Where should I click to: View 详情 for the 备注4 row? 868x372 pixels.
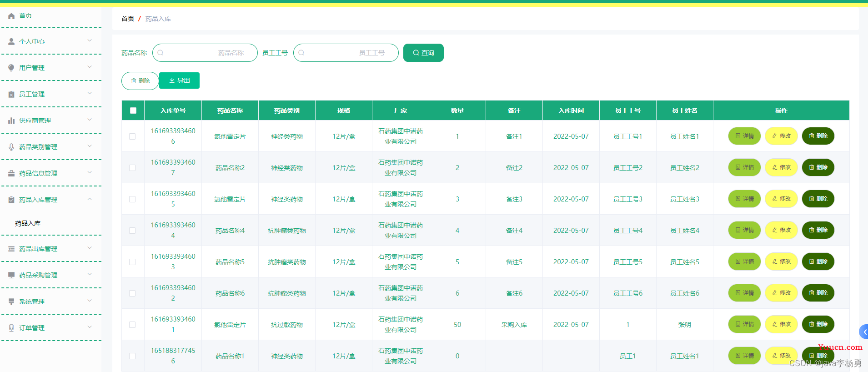point(744,230)
